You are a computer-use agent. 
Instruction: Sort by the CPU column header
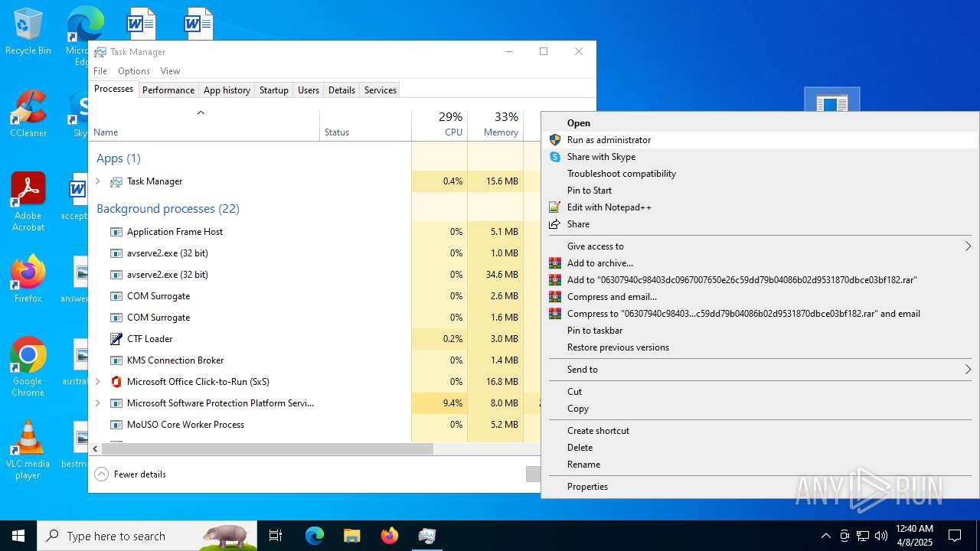[x=439, y=125]
